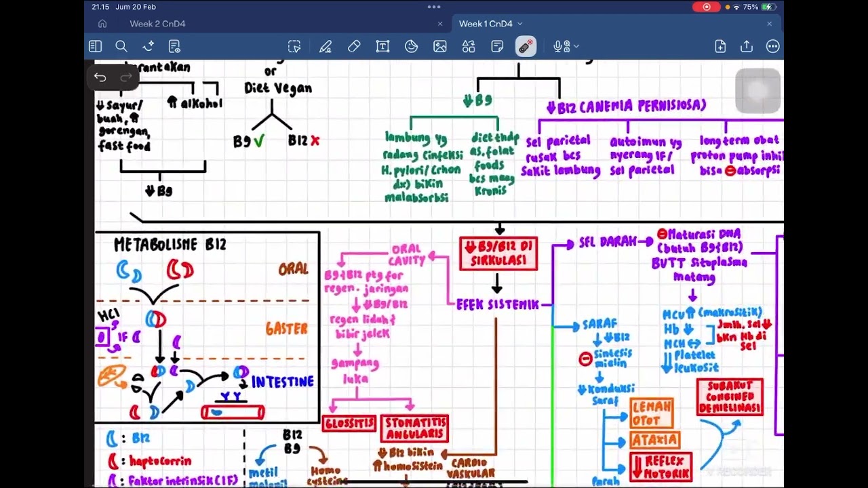The width and height of the screenshot is (868, 488).
Task: Open the Week 1 CnD4 title dropdown
Action: (x=520, y=24)
